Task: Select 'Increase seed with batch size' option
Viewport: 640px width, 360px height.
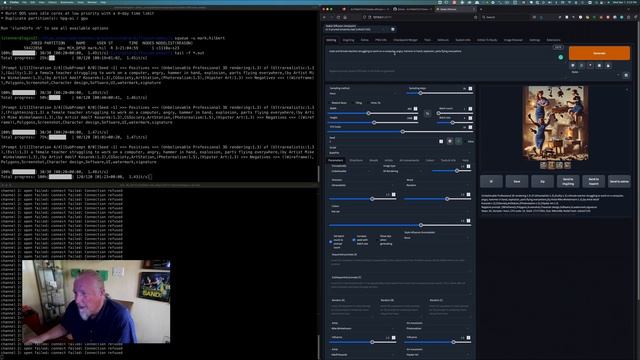Action: coord(354,240)
